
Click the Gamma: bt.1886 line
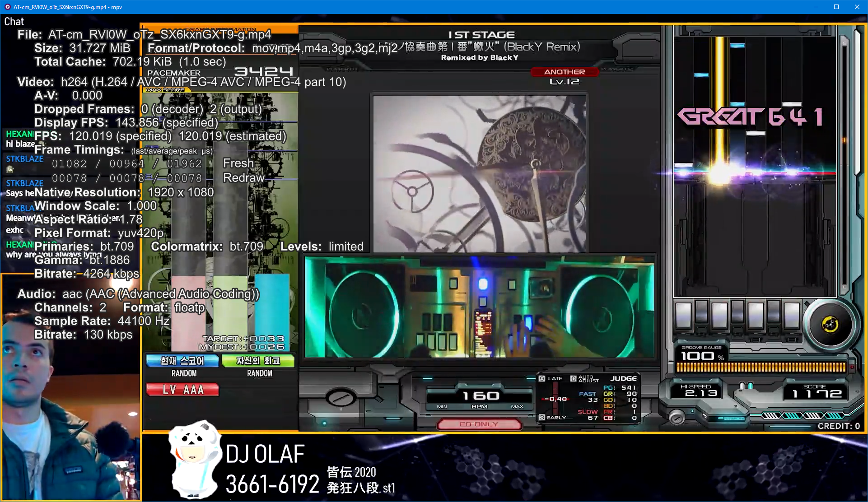[82, 260]
